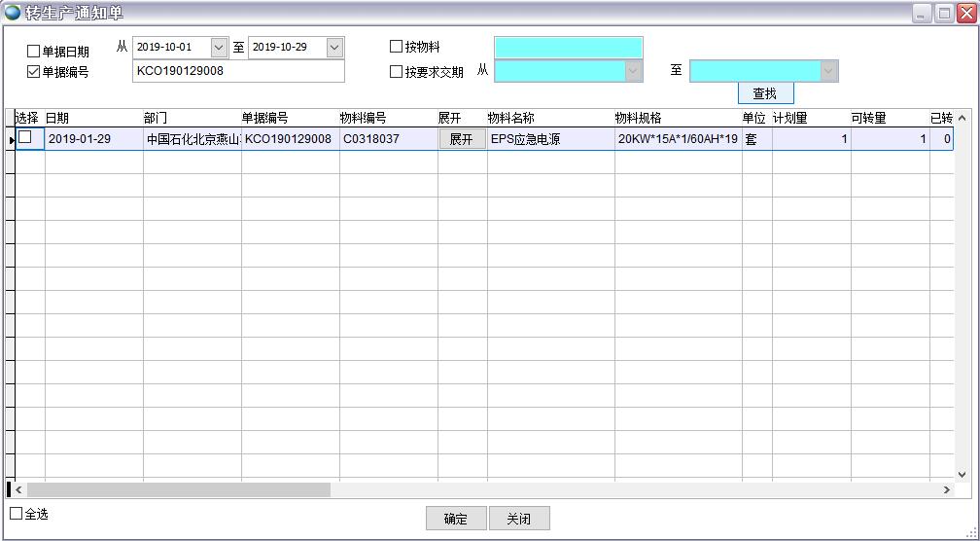The width and height of the screenshot is (980, 541).
Task: Click the horizontal scrollbar left arrow
Action: point(18,490)
